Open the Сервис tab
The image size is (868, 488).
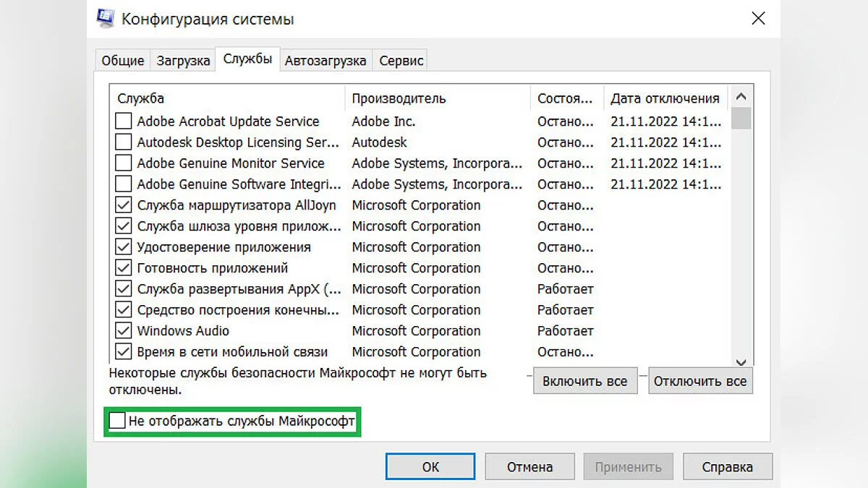point(401,61)
